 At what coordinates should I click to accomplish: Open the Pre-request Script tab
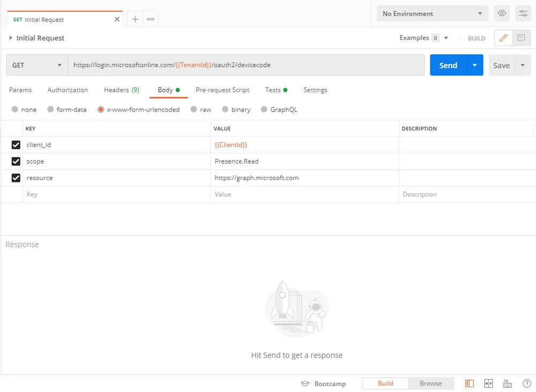(x=222, y=90)
